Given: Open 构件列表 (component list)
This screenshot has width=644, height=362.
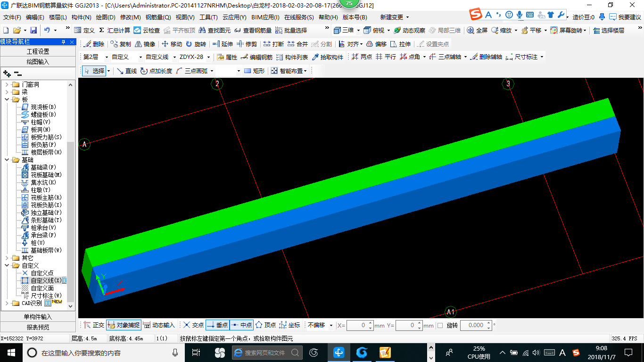Looking at the screenshot, I should [292, 57].
